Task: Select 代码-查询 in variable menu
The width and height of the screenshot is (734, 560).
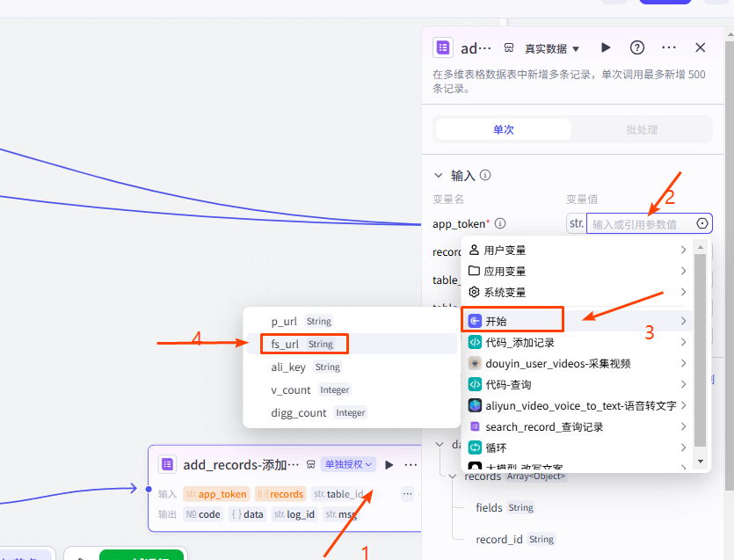Action: pos(578,384)
